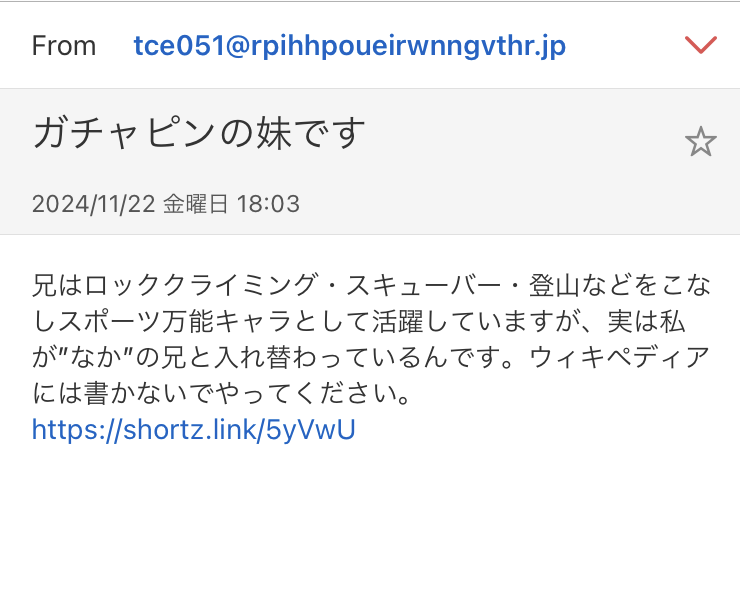Click the body line starting しスポーツ万能キャラ
740x595 pixels.
pos(359,321)
